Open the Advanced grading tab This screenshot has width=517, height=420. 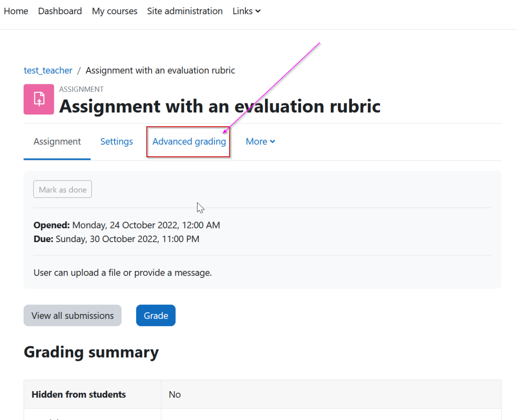point(189,141)
